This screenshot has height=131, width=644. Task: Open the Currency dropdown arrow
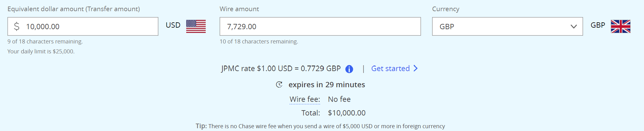pyautogui.click(x=573, y=27)
